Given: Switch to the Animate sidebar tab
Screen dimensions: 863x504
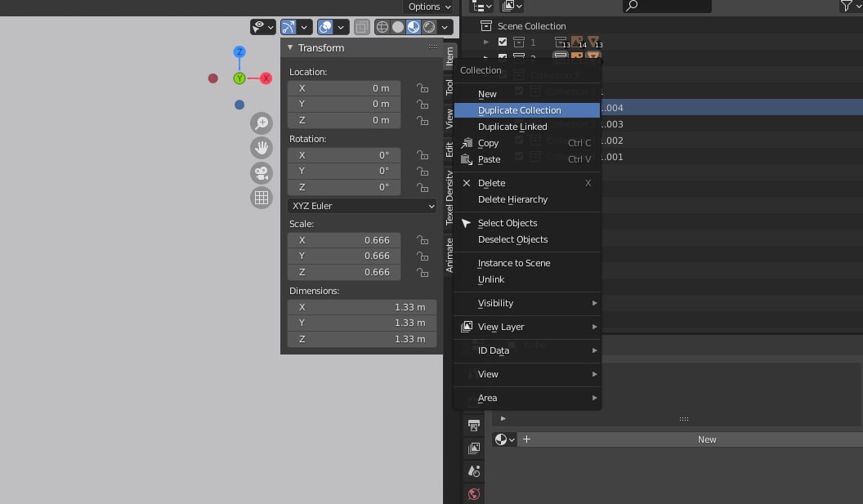Looking at the screenshot, I should point(449,256).
